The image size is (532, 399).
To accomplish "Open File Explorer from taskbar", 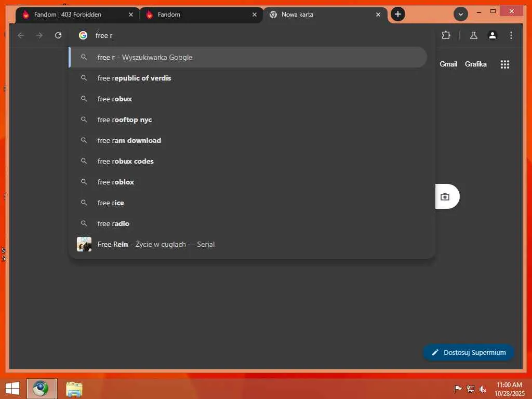I will tap(74, 389).
